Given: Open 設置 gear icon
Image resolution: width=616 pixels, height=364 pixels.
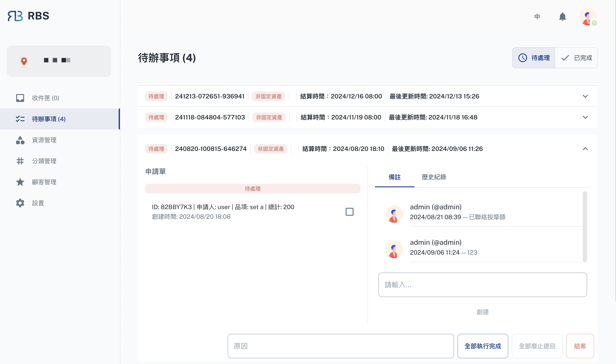Looking at the screenshot, I should coord(20,203).
